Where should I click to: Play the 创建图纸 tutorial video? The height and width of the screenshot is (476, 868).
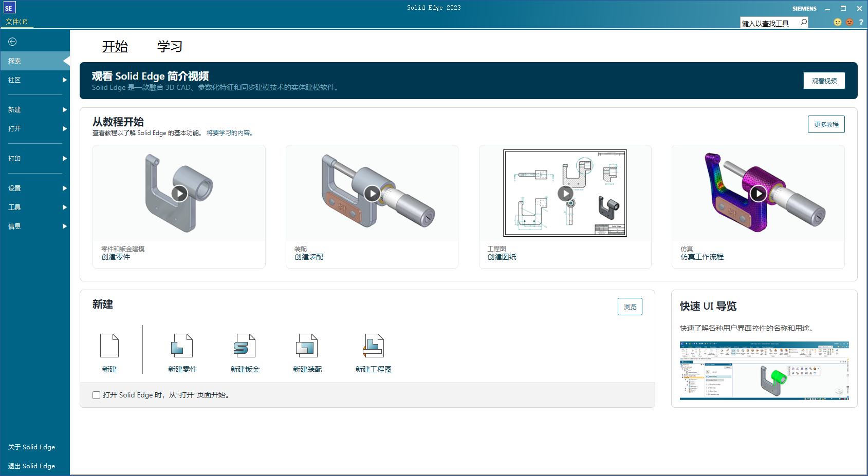tap(565, 194)
